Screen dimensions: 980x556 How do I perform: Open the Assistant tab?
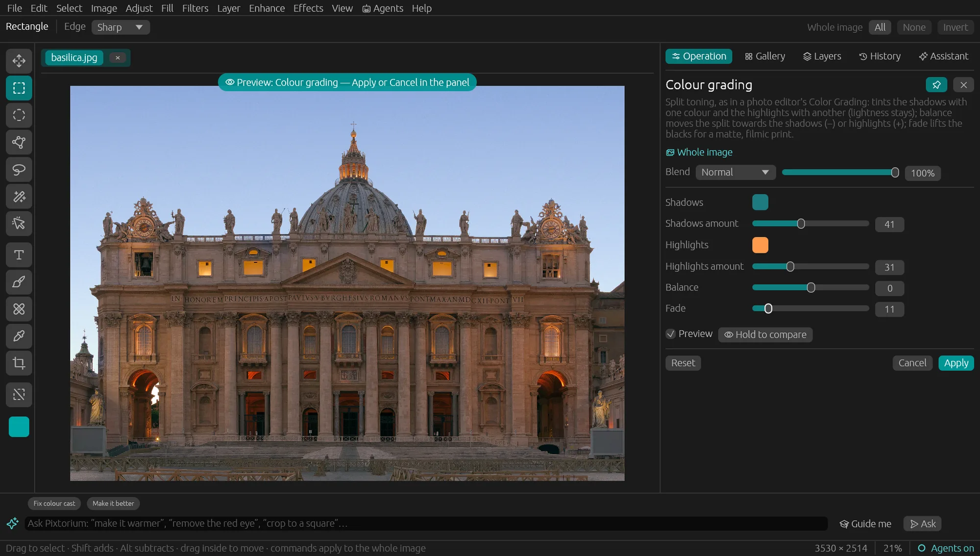coord(944,56)
